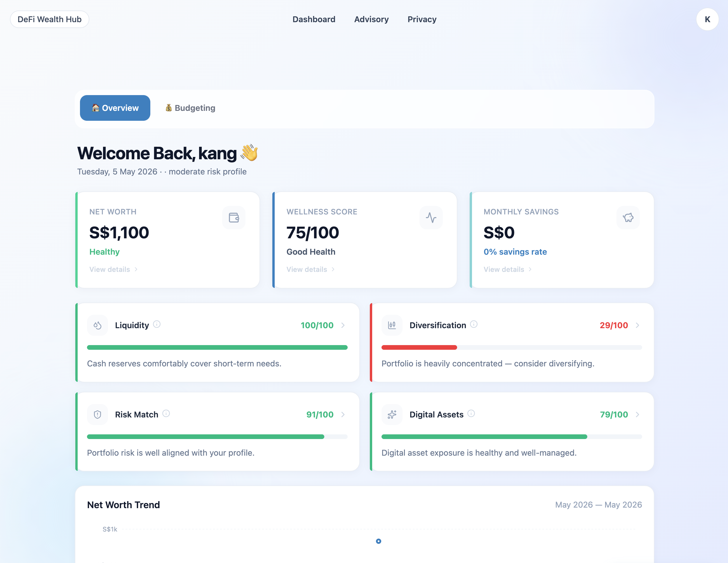Screen dimensions: 728x563
Task: Click the 0% savings rate text
Action: [515, 252]
